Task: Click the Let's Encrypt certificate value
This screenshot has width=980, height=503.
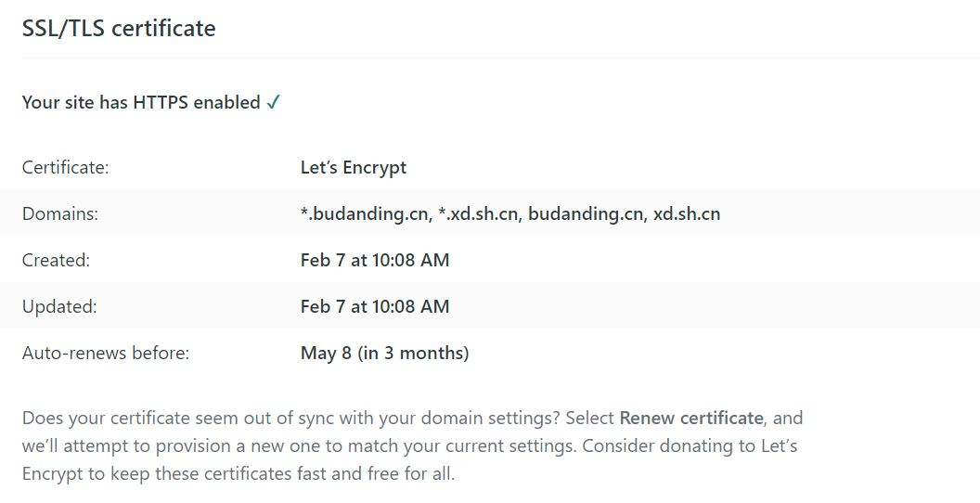Action: 354,168
